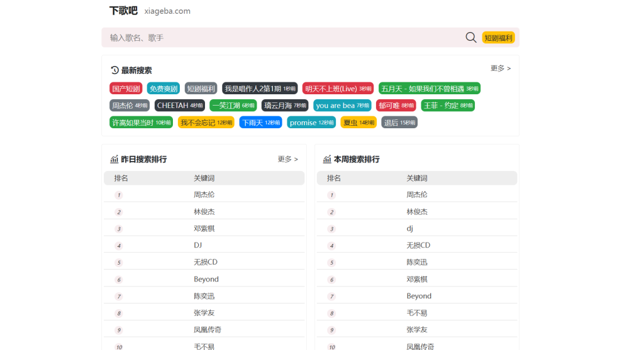The image size is (644, 350).
Task: Select the blue 下雨天 tag
Action: [261, 123]
